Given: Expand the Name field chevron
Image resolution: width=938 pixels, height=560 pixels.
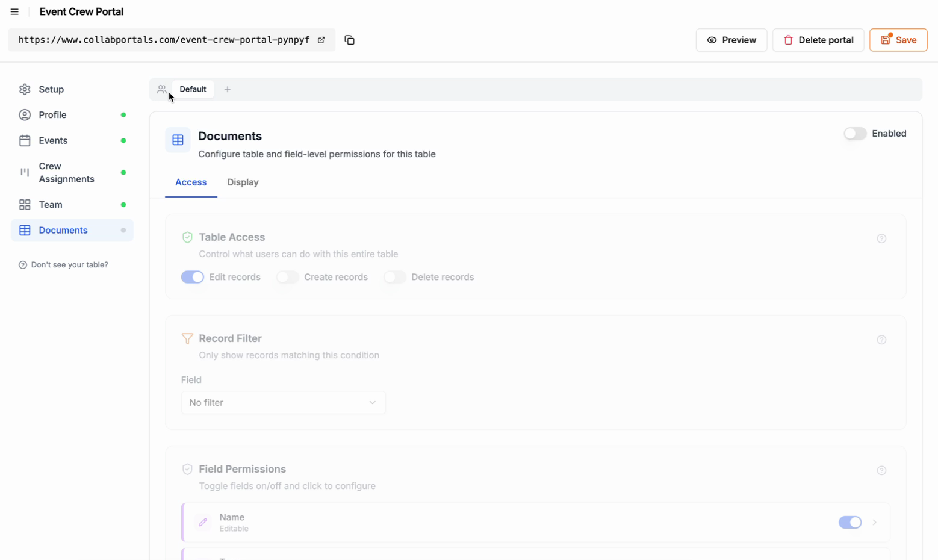Looking at the screenshot, I should (875, 523).
